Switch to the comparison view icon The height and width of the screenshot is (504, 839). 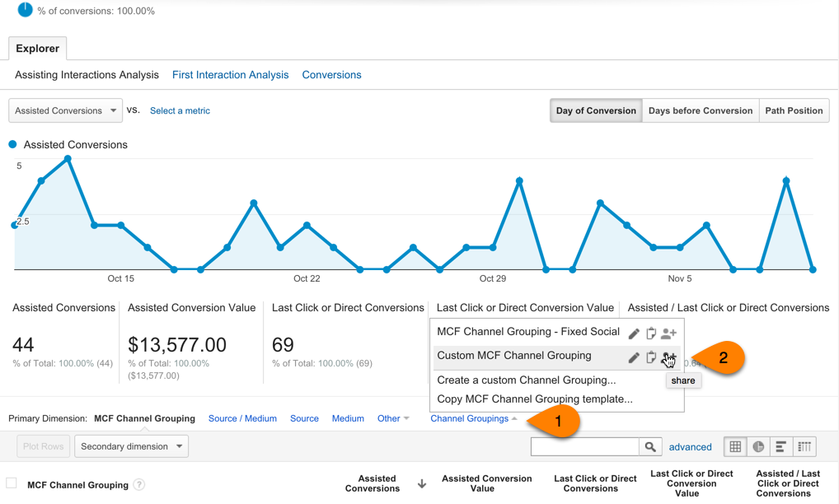click(x=804, y=446)
